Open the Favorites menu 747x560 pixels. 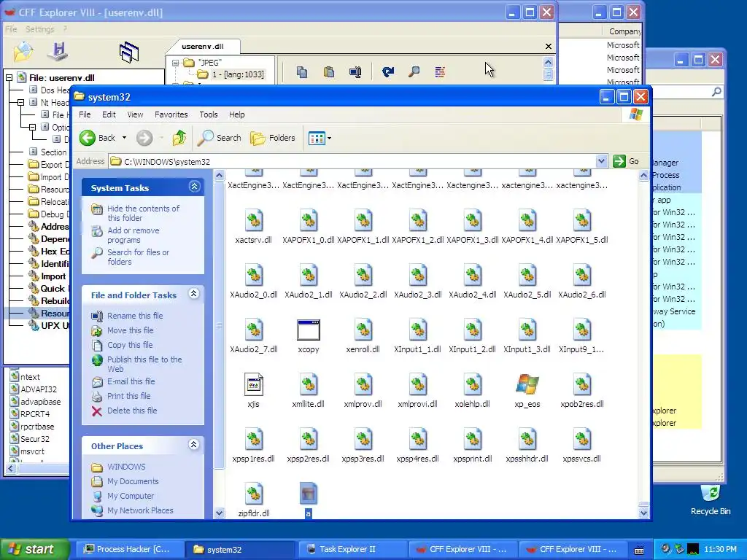[x=171, y=114]
